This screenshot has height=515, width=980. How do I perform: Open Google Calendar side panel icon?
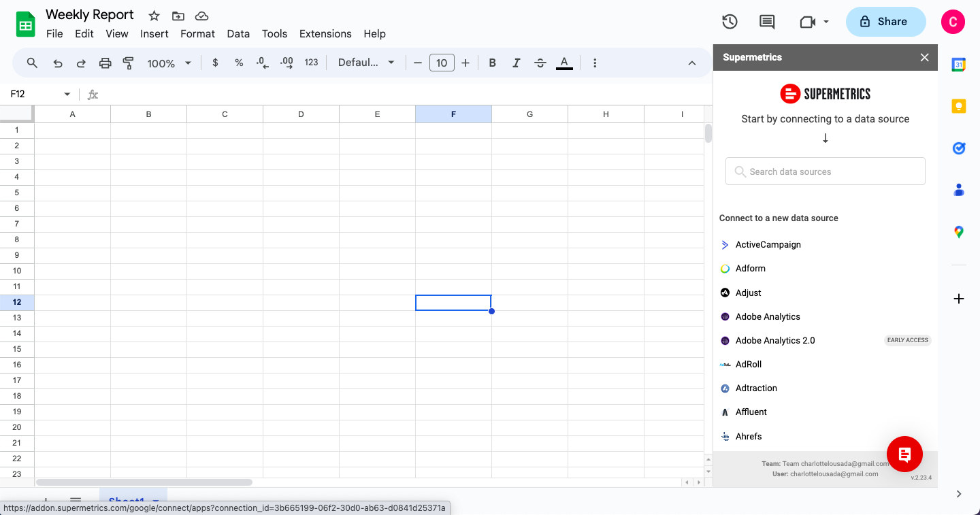pos(959,65)
